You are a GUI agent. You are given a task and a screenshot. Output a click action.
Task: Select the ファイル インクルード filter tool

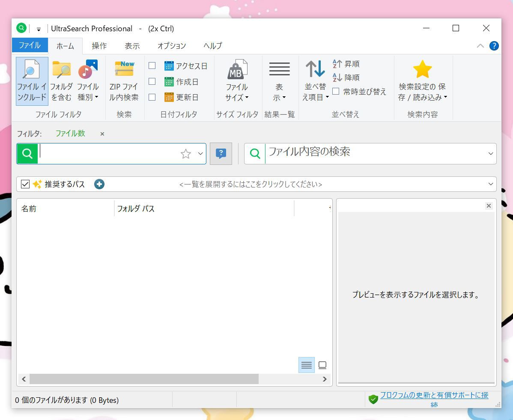(x=32, y=81)
